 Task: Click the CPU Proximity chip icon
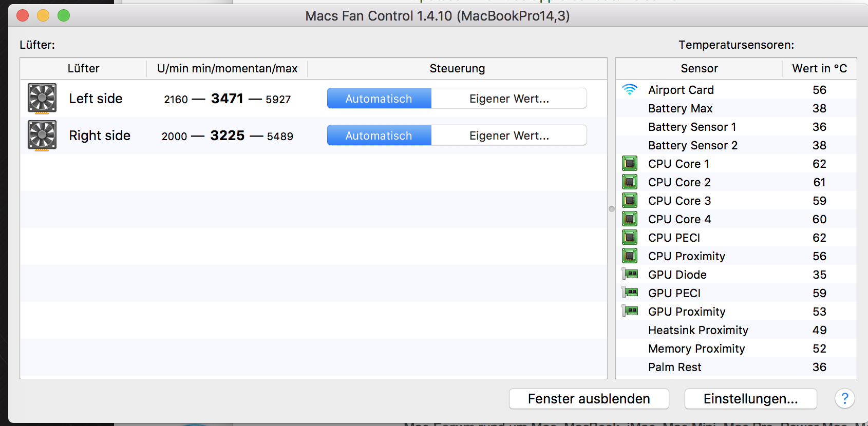click(630, 256)
